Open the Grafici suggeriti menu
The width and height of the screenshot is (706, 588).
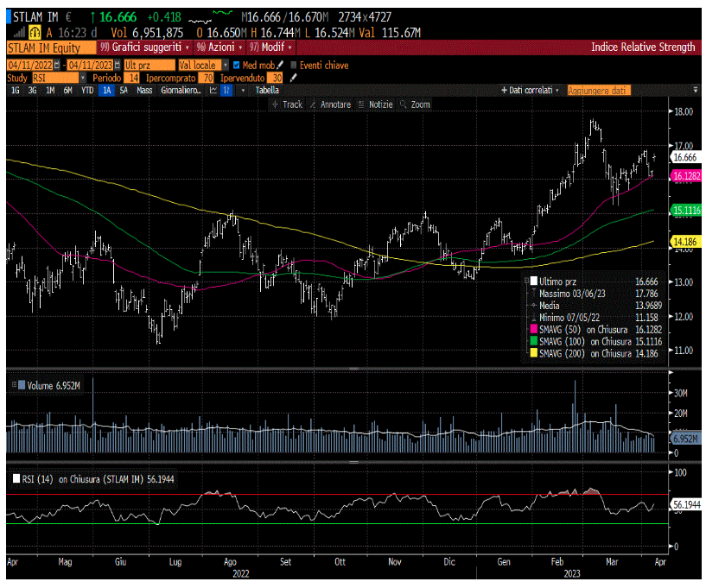[x=145, y=47]
